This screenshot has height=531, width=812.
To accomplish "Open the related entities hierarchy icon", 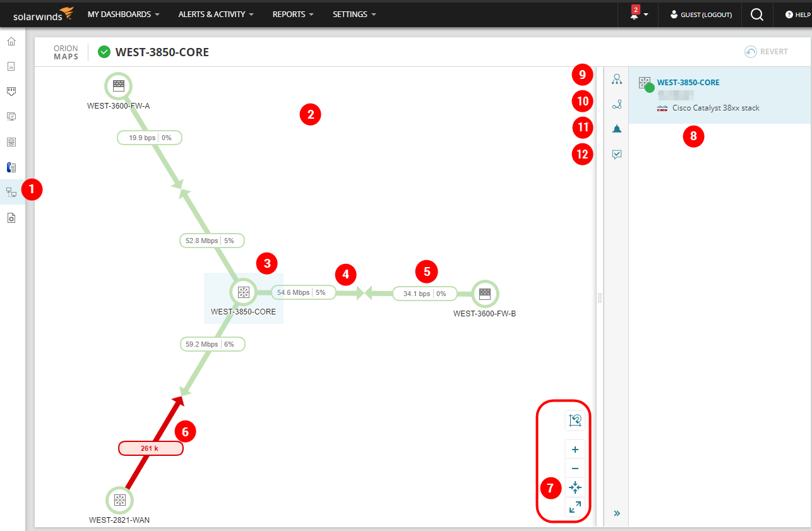I will pyautogui.click(x=617, y=80).
